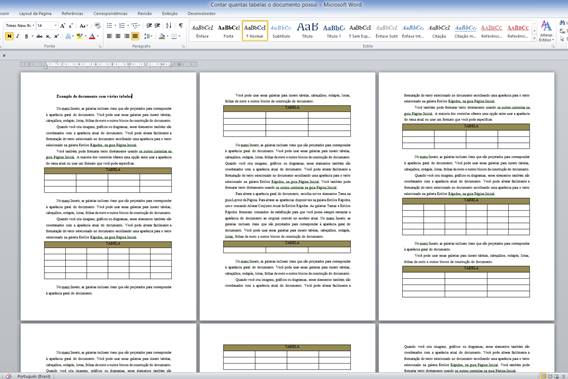Justify paragraph text

pyautogui.click(x=135, y=36)
